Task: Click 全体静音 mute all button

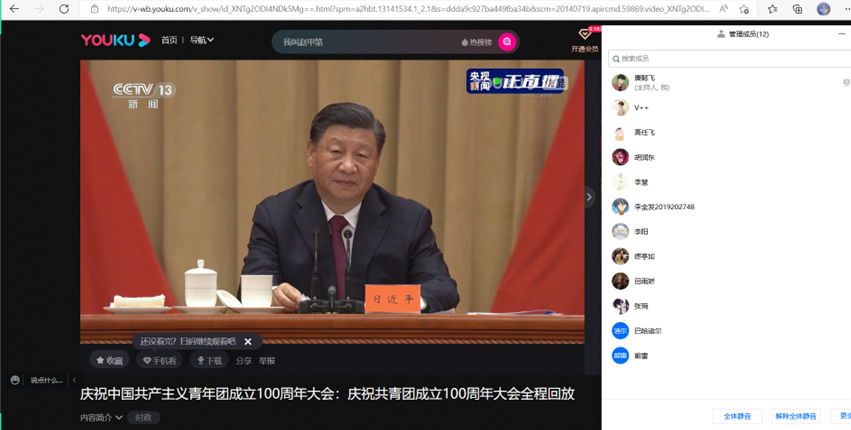Action: pyautogui.click(x=737, y=416)
